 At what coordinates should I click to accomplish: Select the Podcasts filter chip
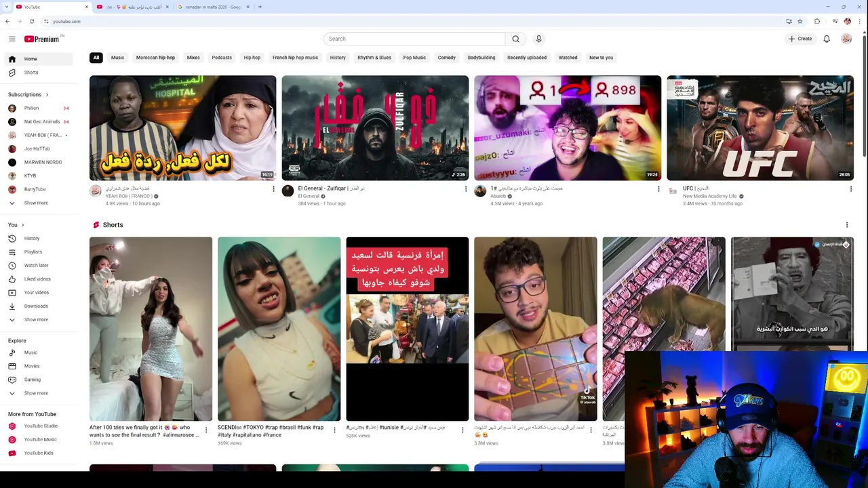pos(222,58)
